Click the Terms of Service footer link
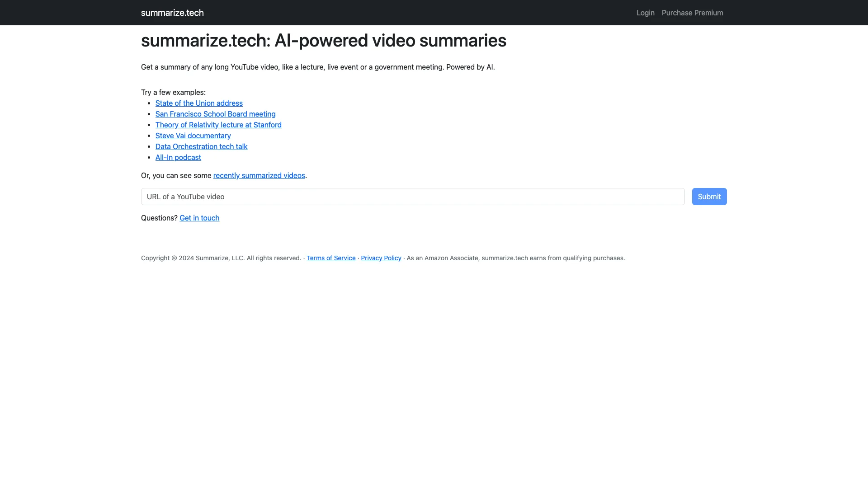This screenshot has width=868, height=488. point(331,258)
